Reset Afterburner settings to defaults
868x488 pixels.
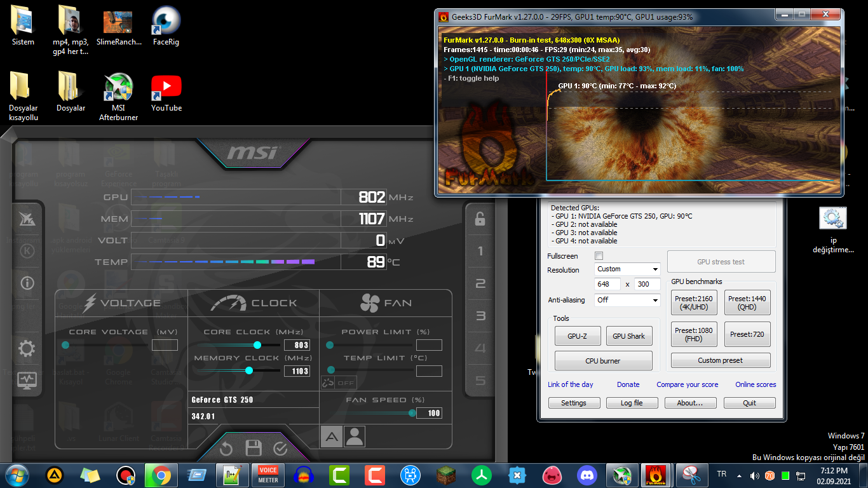[226, 449]
